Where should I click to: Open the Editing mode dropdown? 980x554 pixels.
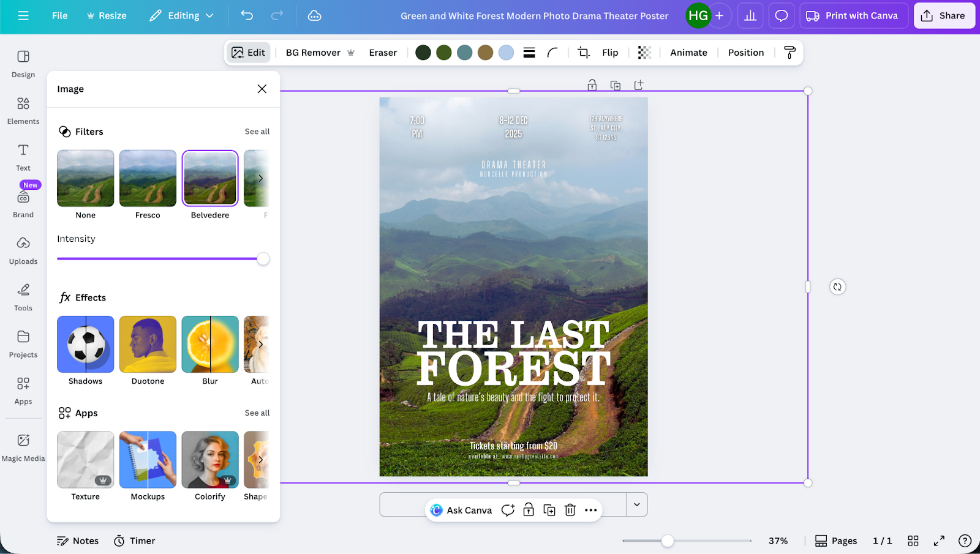point(181,15)
